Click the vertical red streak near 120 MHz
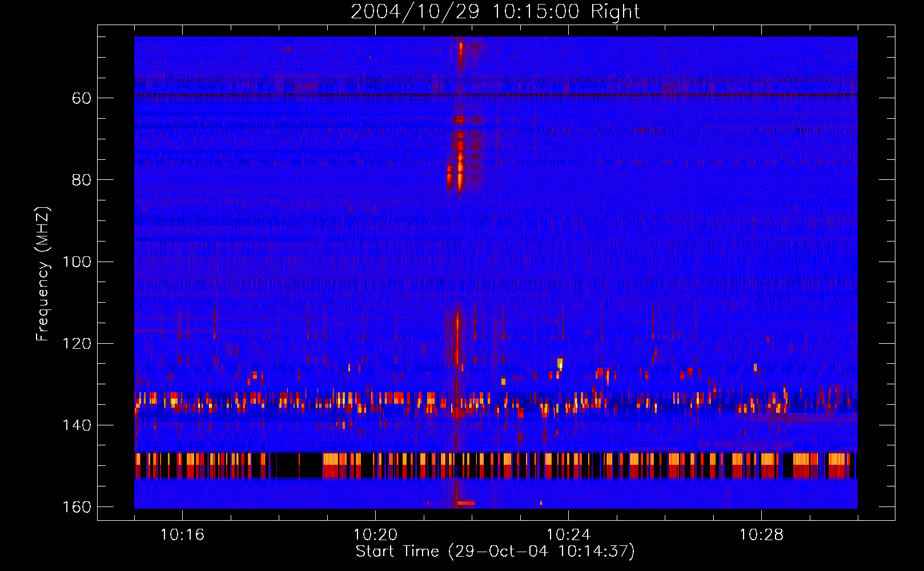Image resolution: width=924 pixels, height=571 pixels. [x=457, y=337]
